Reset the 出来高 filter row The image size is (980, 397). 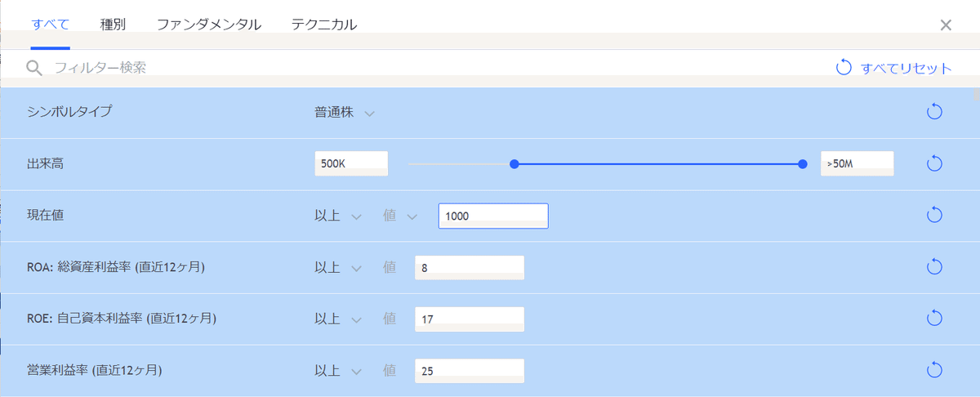point(935,163)
